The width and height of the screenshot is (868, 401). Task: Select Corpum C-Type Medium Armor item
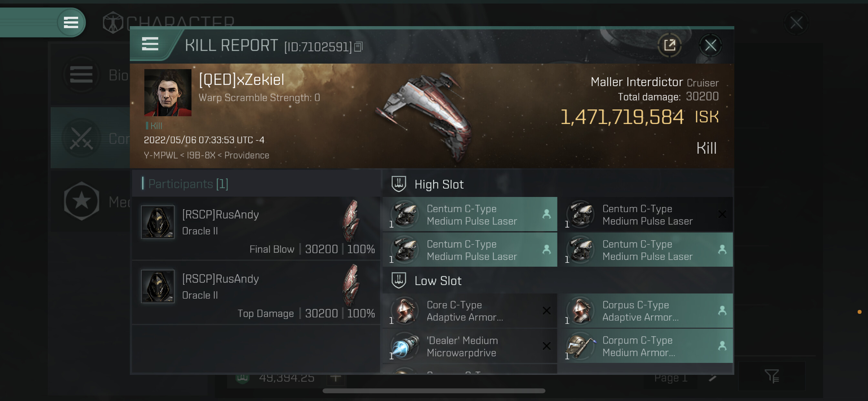click(x=645, y=346)
